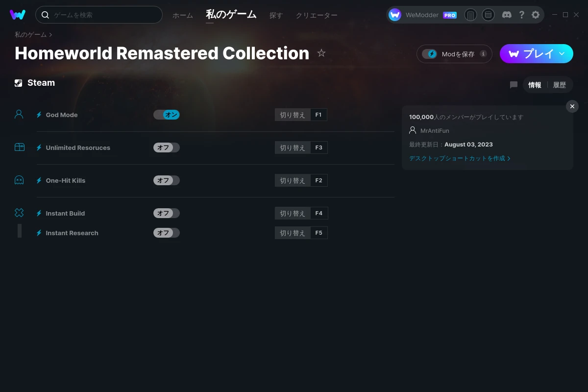The image size is (588, 392).
Task: Focus the ゲームを検索 search field
Action: click(99, 15)
